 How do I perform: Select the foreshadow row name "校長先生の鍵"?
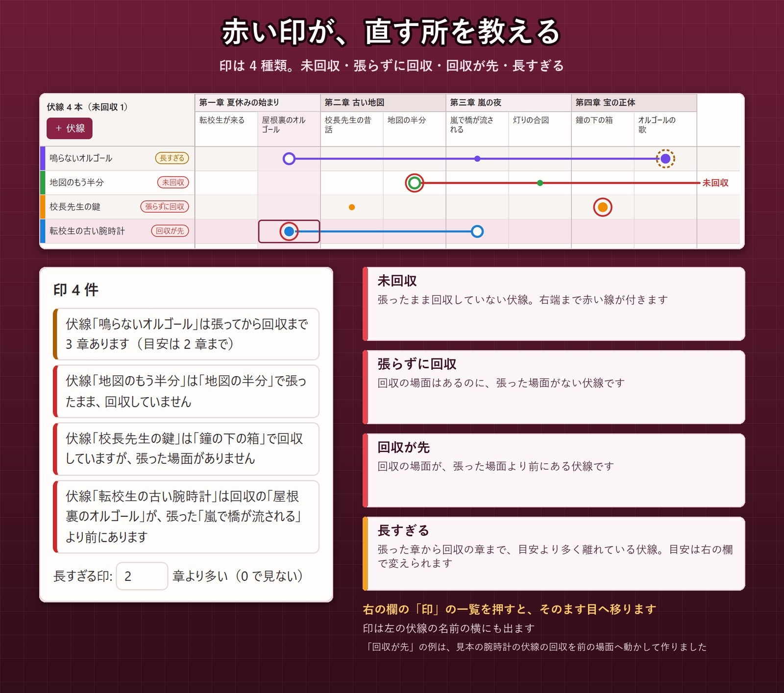tap(75, 207)
